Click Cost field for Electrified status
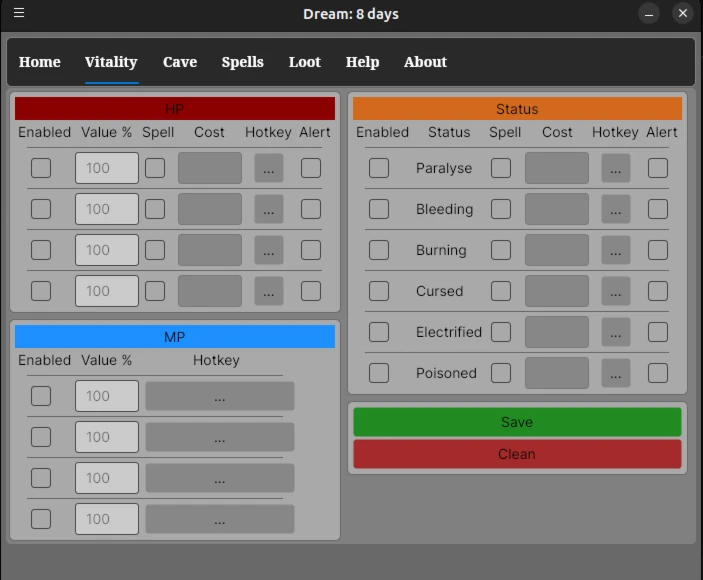 coord(557,332)
